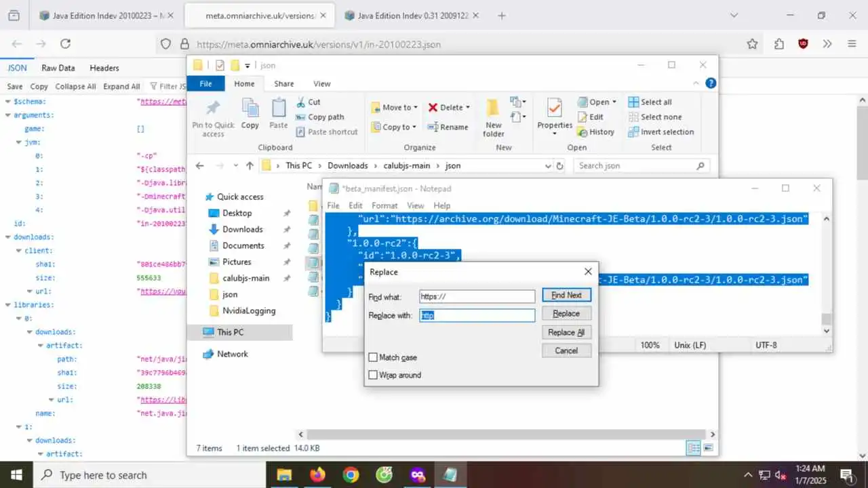This screenshot has width=868, height=488.
Task: Collapse the libraries node in JSON viewer
Action: (8, 305)
